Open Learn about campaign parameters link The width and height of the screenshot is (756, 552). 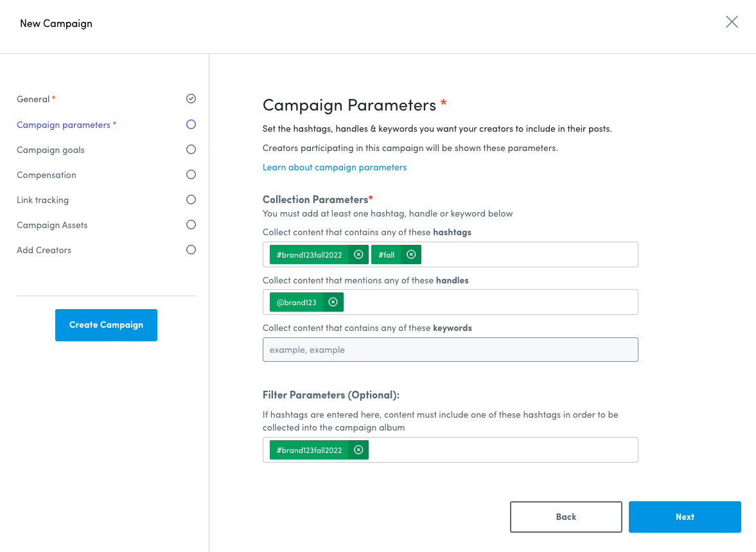(334, 167)
